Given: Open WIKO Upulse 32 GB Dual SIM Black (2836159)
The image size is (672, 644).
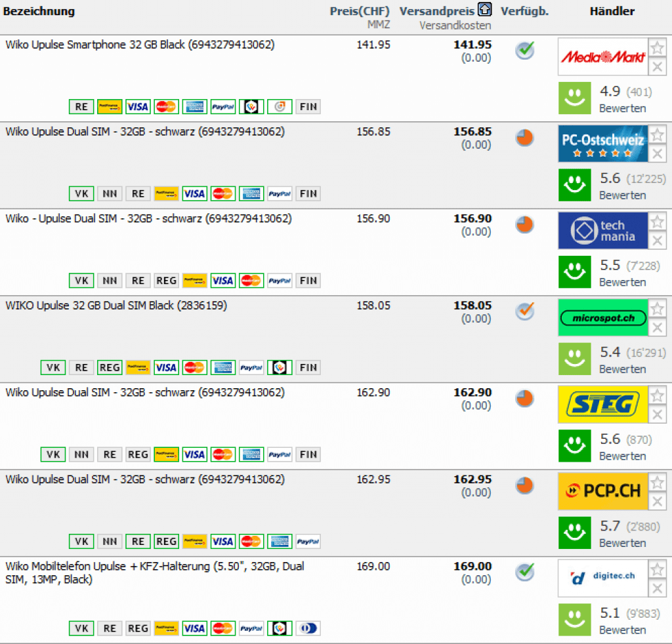Looking at the screenshot, I should [116, 306].
